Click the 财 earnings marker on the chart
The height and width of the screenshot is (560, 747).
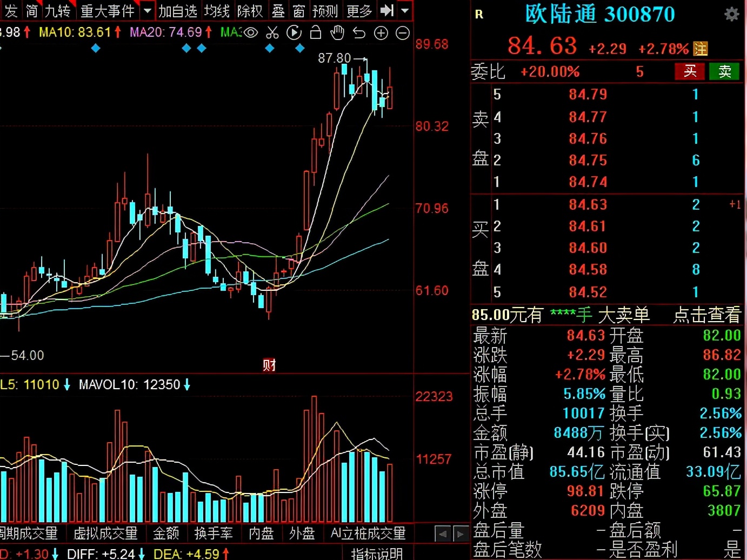coord(269,365)
